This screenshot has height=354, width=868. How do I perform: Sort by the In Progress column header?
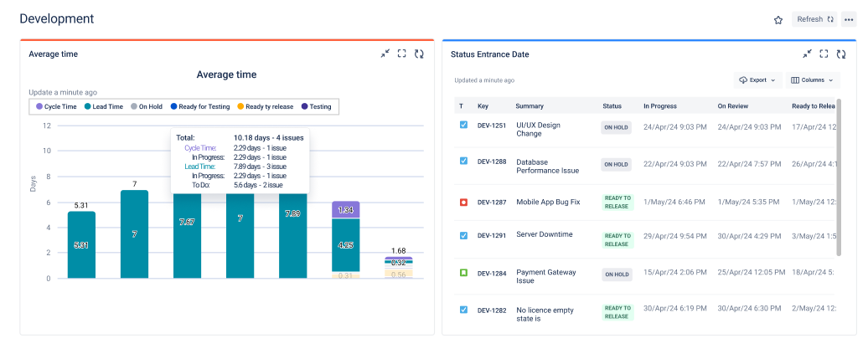click(x=660, y=106)
